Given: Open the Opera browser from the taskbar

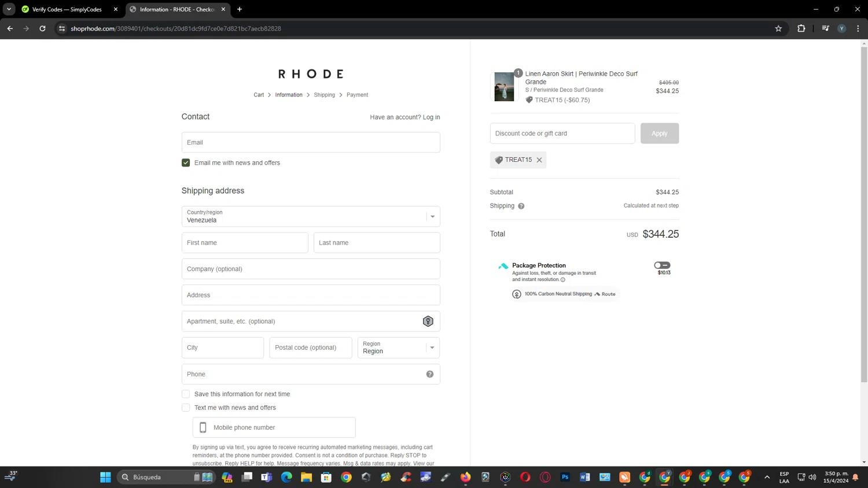Looking at the screenshot, I should (525, 477).
